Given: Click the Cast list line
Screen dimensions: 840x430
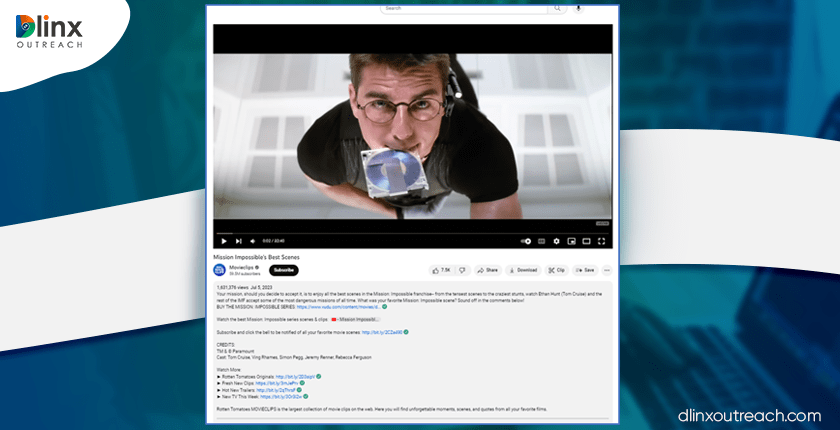Looking at the screenshot, I should [x=294, y=357].
